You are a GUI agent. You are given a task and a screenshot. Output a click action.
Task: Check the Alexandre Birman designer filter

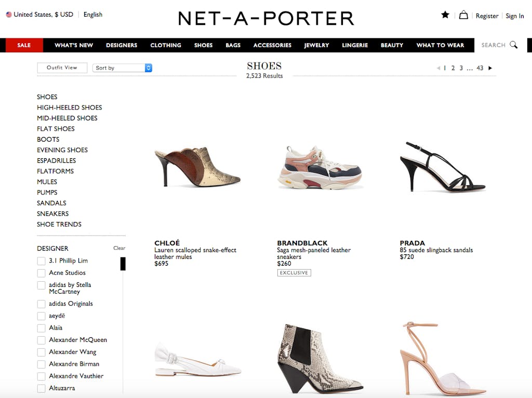(41, 364)
